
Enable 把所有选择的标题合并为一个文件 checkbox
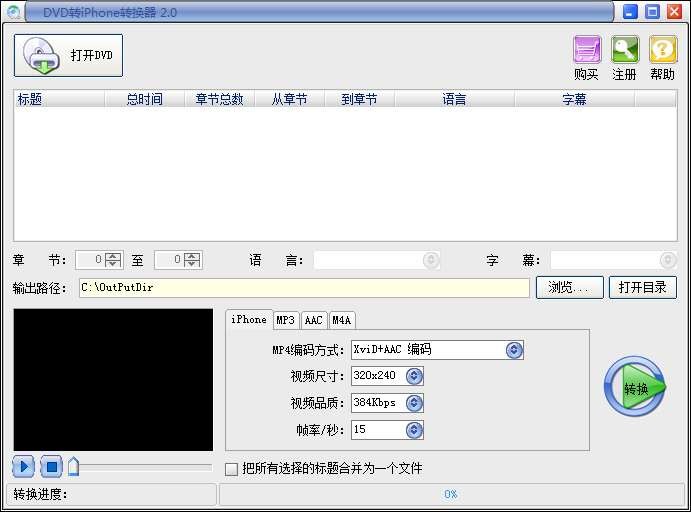click(x=231, y=469)
